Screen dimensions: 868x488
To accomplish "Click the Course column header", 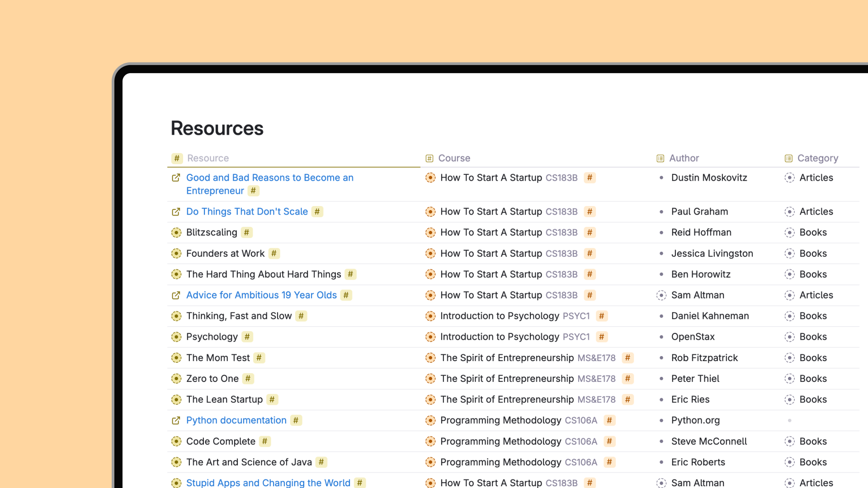I will point(454,159).
